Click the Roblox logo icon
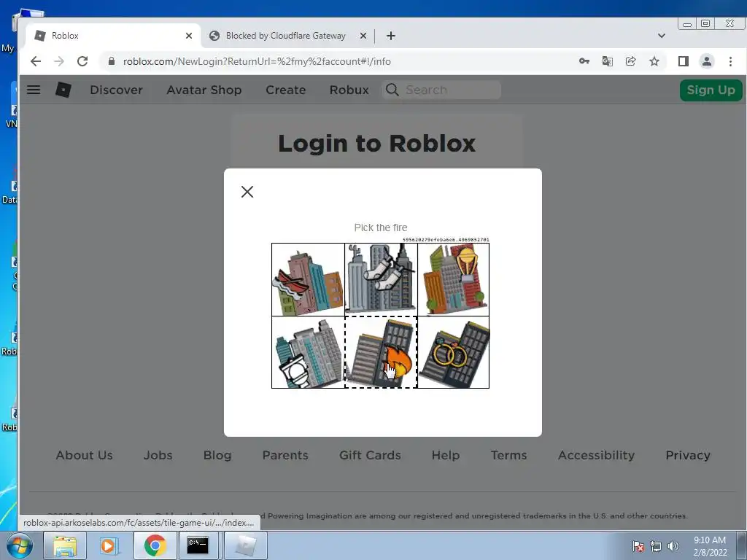The width and height of the screenshot is (747, 560). (63, 90)
